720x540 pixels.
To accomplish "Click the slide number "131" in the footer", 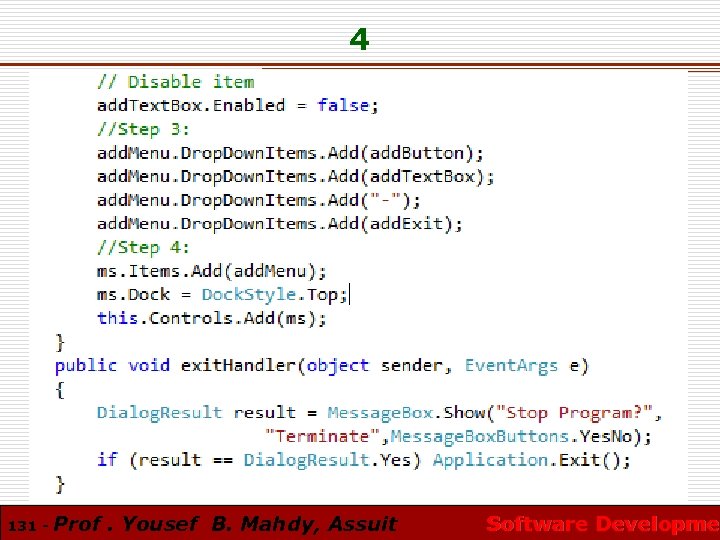I will coord(22,525).
